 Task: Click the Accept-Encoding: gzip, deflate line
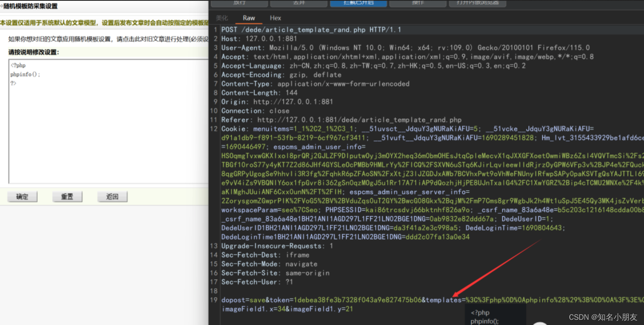[x=281, y=75]
